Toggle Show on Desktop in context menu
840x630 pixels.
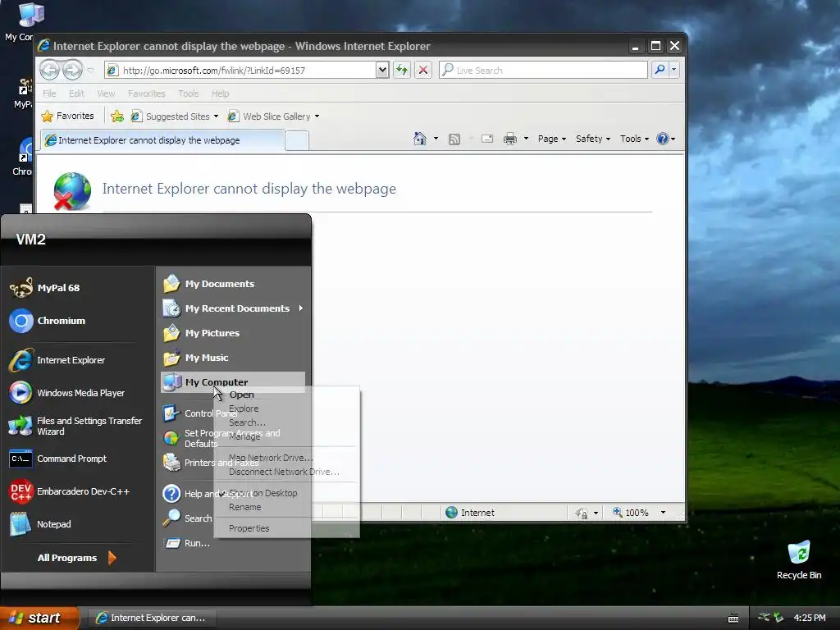[262, 493]
